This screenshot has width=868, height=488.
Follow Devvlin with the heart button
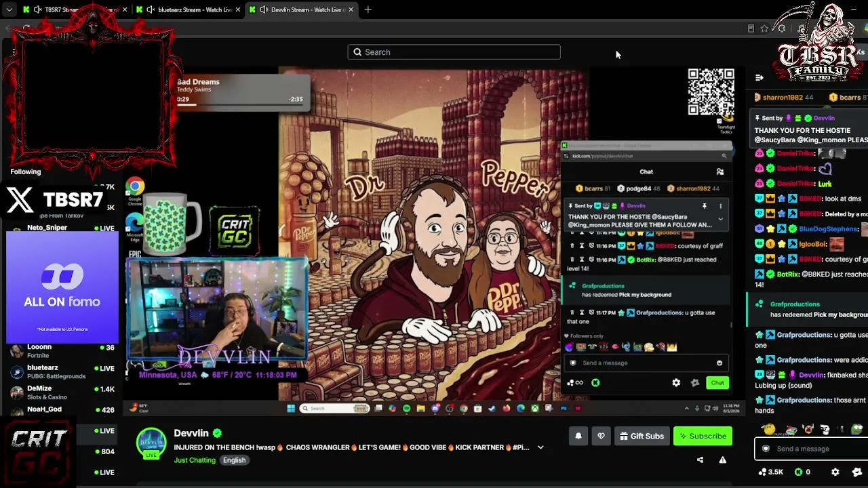pos(601,436)
